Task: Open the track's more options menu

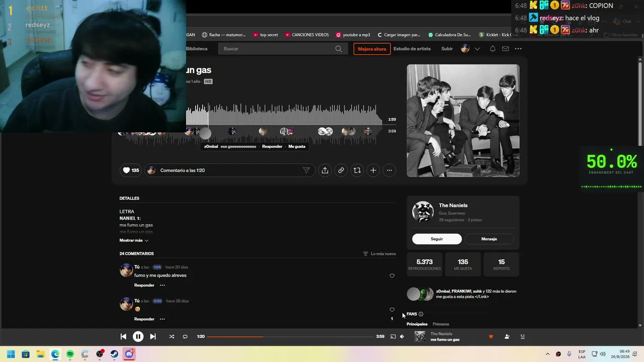Action: (x=389, y=170)
